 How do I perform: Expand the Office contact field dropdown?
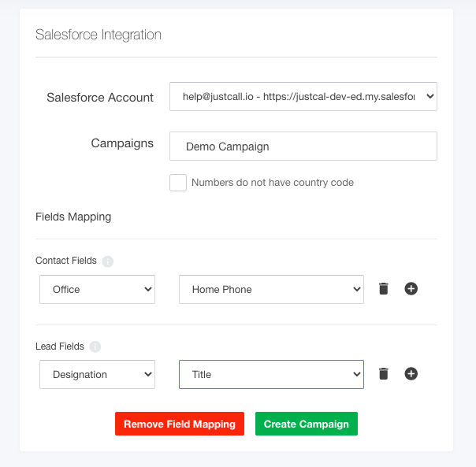point(97,290)
